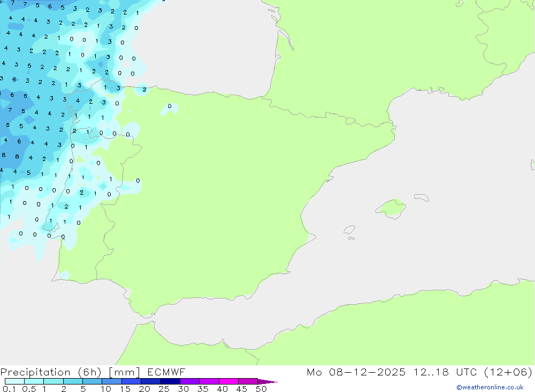Click the '45' legend scale label
The width and height of the screenshot is (535, 392).
(x=242, y=389)
